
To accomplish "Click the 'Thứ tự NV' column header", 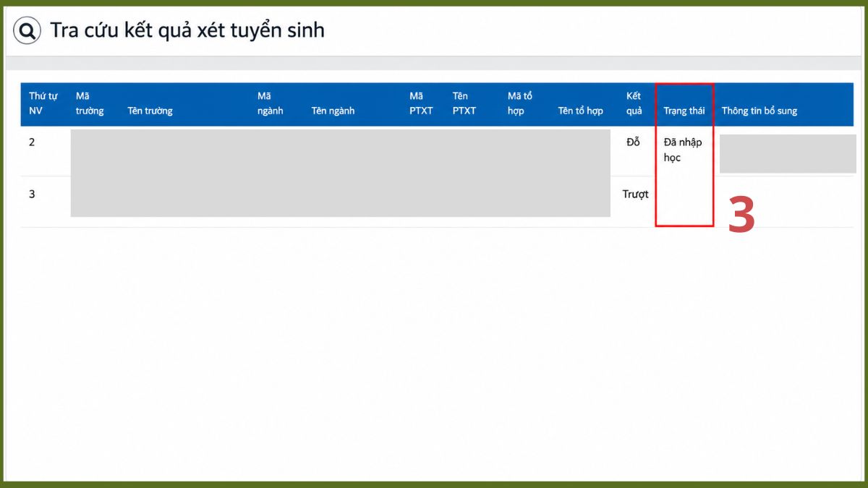I will pos(43,103).
